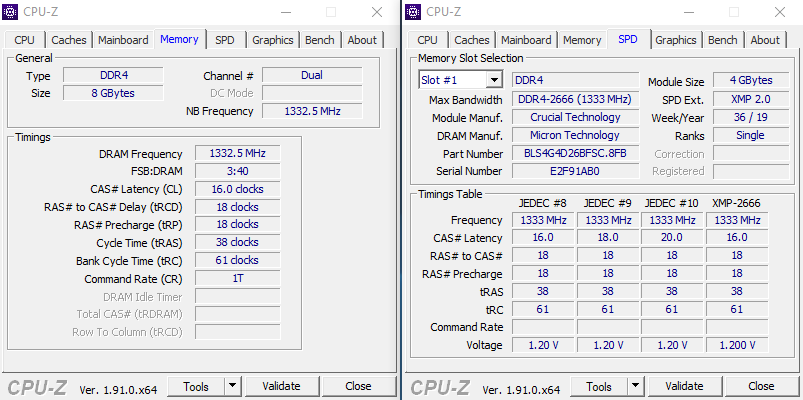
Task: Click the 16.0 clocks CAS Latency value
Action: click(238, 189)
